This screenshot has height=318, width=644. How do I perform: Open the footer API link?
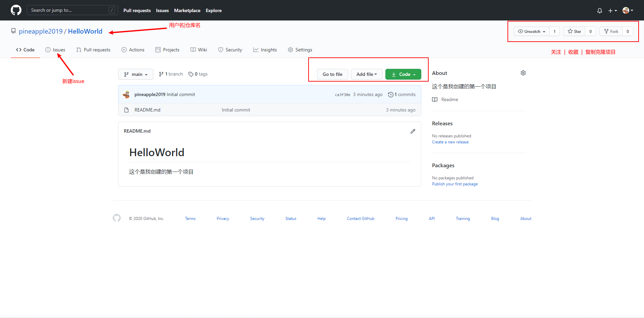[x=432, y=219]
